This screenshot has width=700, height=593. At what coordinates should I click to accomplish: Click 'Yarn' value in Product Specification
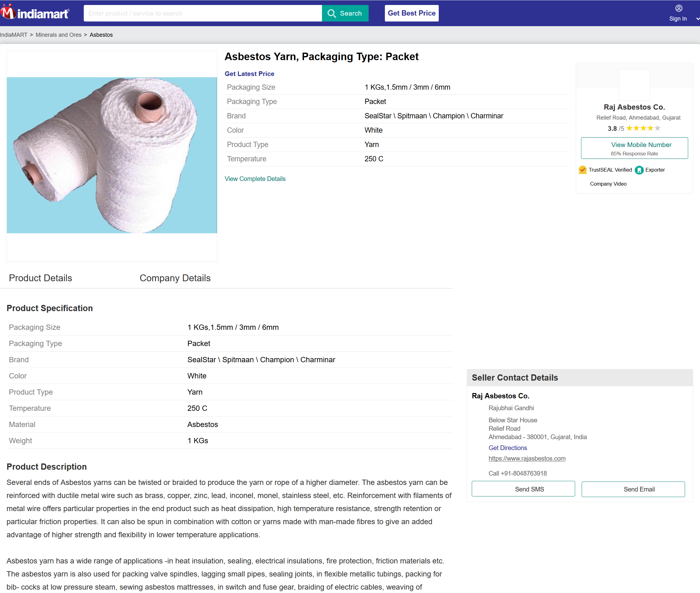[195, 392]
